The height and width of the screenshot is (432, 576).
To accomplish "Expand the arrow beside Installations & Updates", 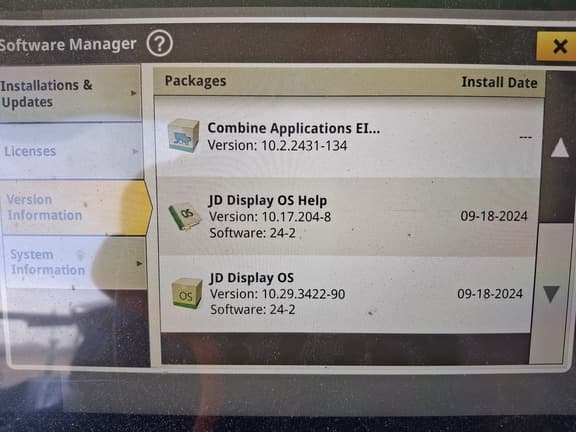I will [134, 93].
